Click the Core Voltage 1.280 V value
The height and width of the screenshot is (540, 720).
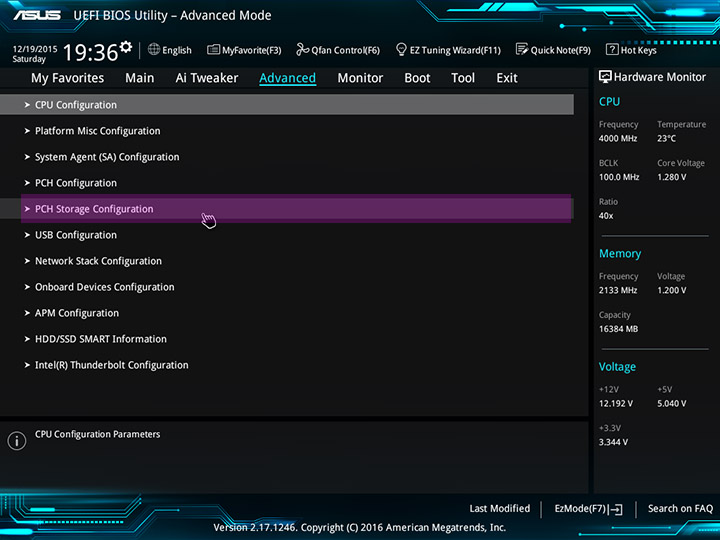[x=671, y=177]
